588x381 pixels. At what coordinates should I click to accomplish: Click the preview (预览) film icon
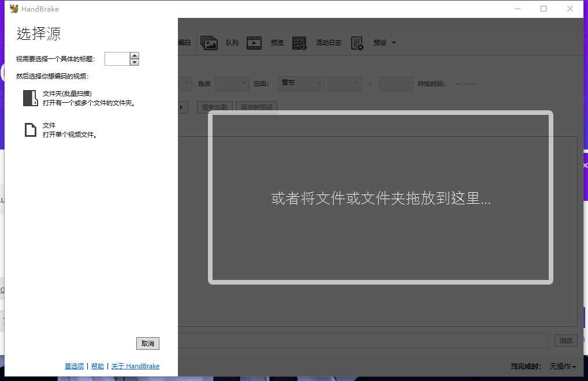click(x=254, y=43)
